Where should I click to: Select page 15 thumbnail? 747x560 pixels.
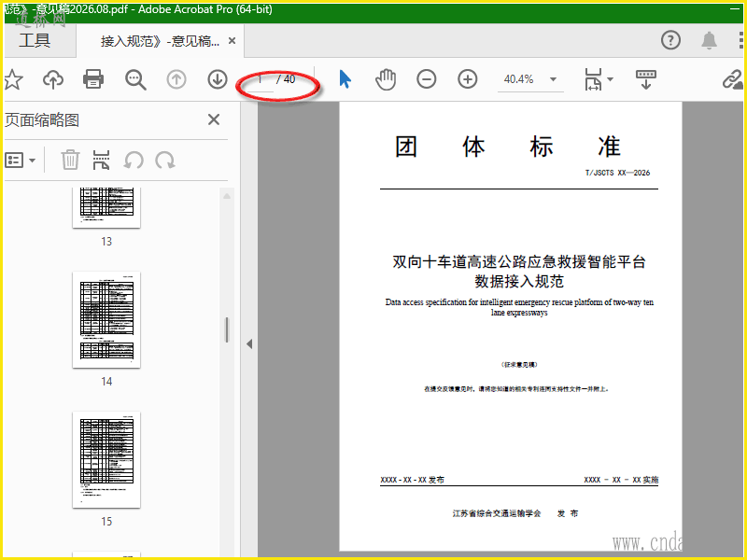coord(106,459)
